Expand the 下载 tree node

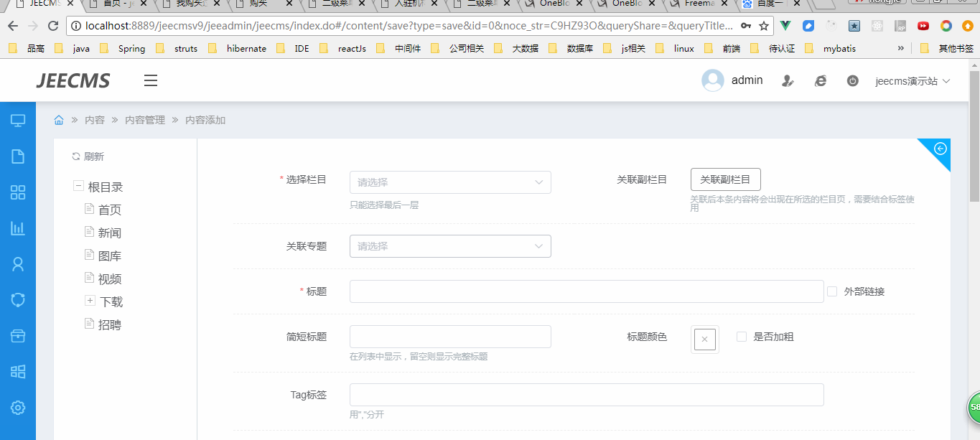point(90,301)
